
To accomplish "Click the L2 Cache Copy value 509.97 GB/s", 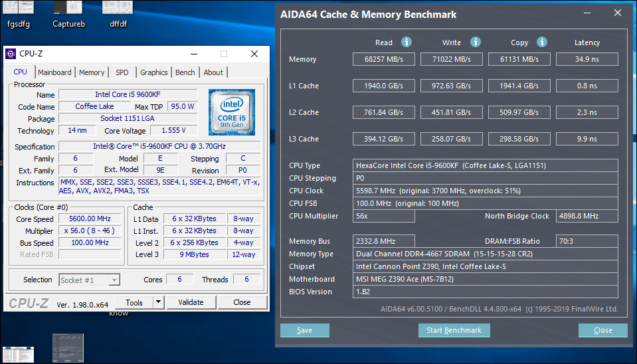I will [x=519, y=112].
